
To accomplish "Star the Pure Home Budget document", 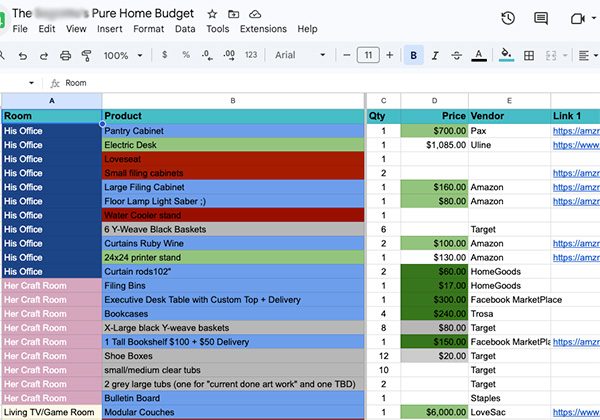I will [x=212, y=15].
